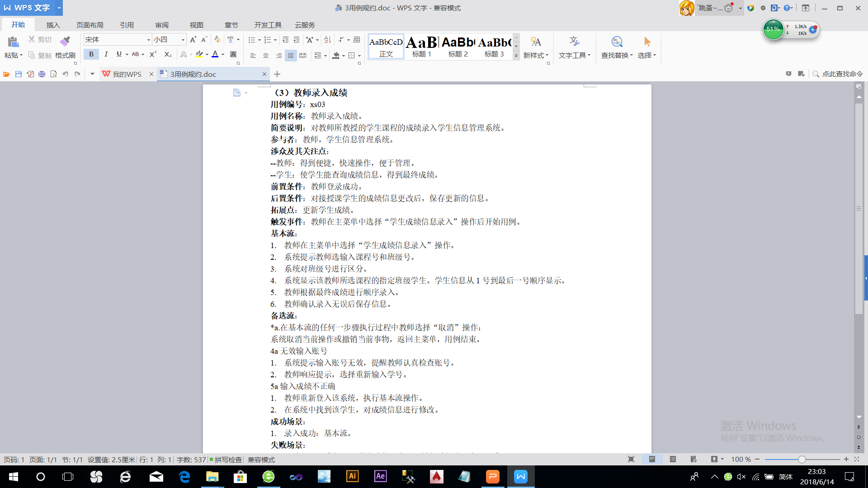Click the 点此查找命令 search box
Image resolution: width=868 pixels, height=488 pixels.
coord(842,74)
